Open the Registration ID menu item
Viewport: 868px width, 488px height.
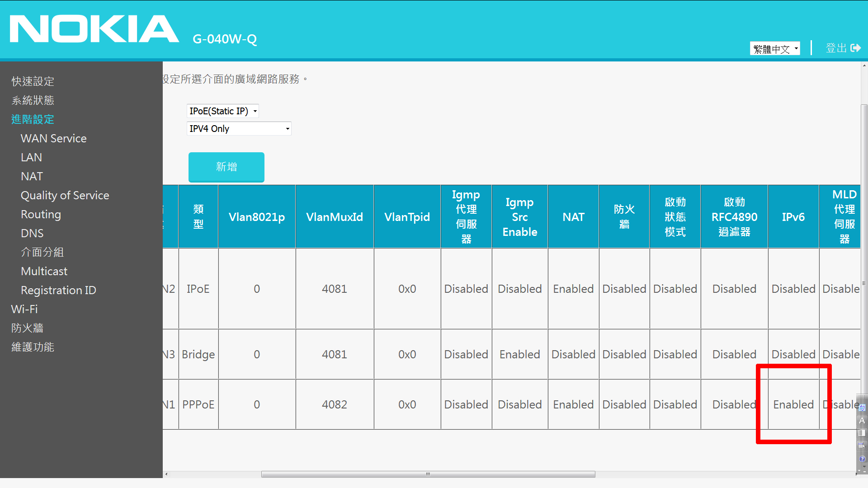coord(58,290)
